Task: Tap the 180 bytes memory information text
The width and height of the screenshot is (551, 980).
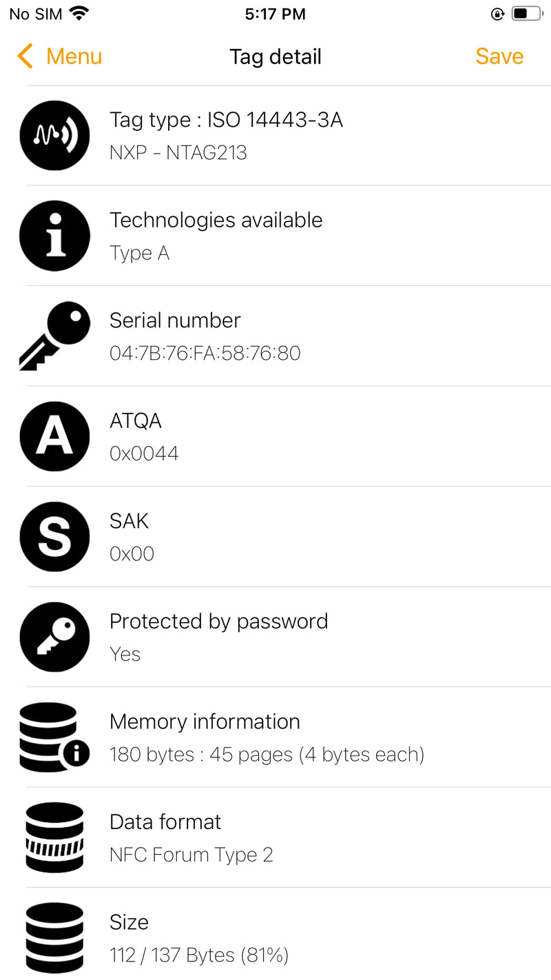Action: [x=267, y=755]
